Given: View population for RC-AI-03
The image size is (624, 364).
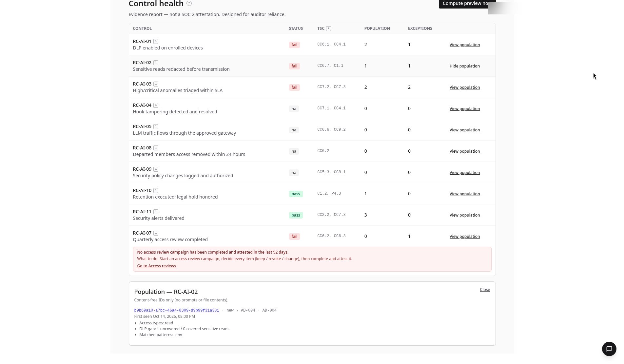Looking at the screenshot, I should (x=464, y=87).
